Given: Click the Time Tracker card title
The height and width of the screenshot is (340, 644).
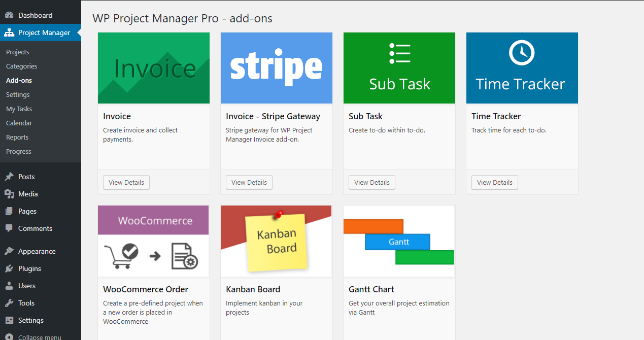Looking at the screenshot, I should click(x=496, y=116).
